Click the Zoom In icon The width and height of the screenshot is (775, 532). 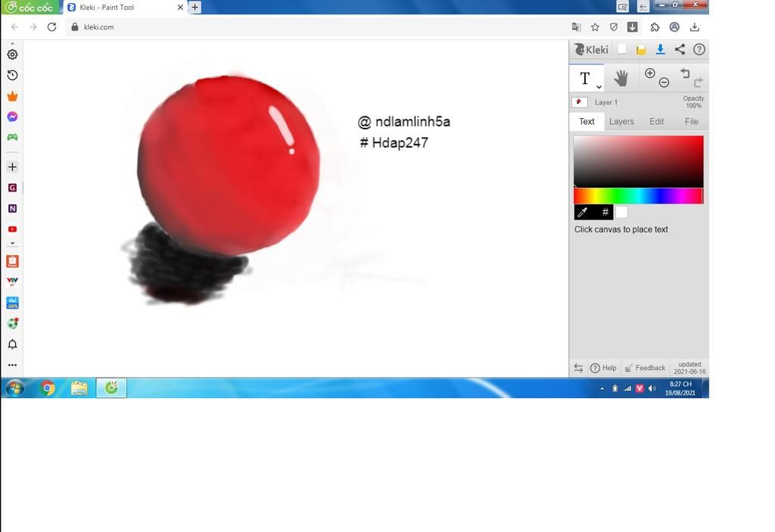[x=649, y=73]
